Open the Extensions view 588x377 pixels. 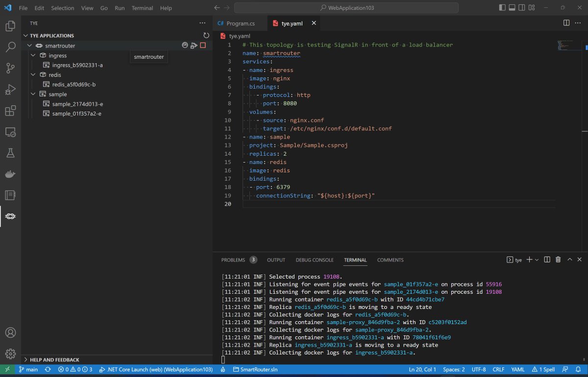(10, 111)
